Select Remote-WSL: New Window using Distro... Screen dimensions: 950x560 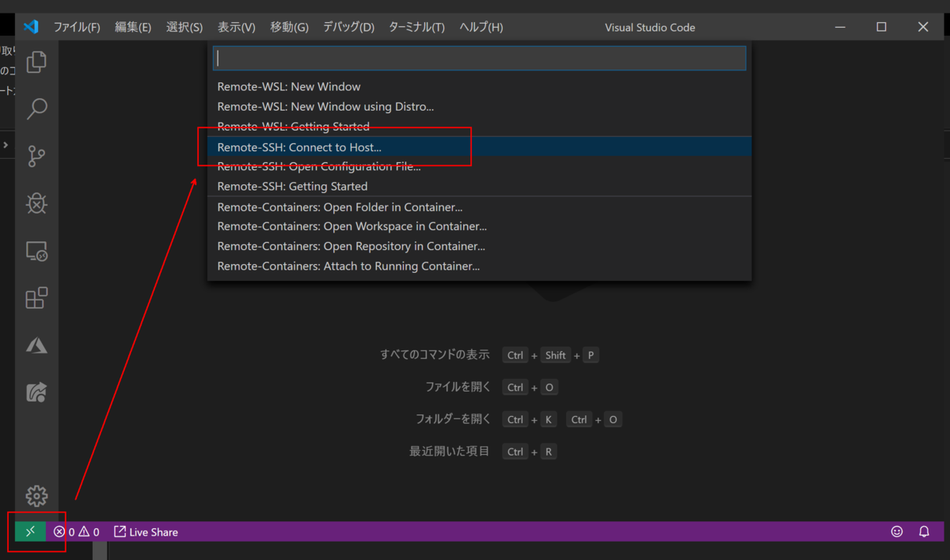[x=479, y=107]
